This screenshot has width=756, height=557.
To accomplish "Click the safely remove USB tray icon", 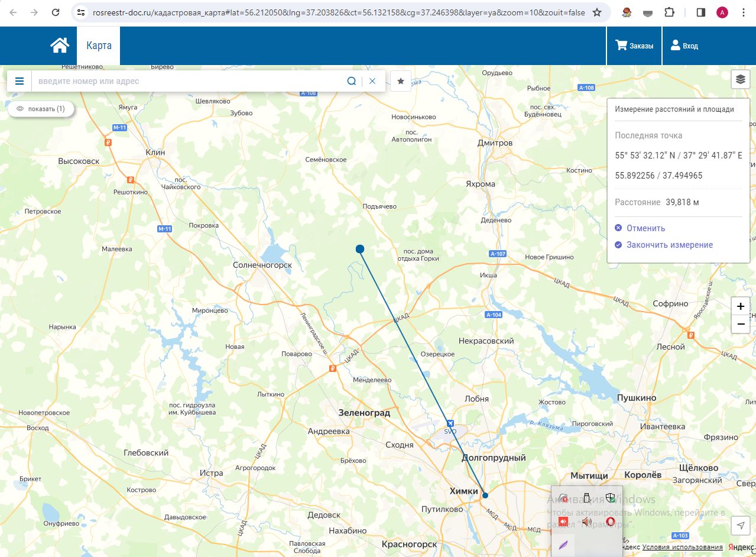I will pyautogui.click(x=587, y=498).
